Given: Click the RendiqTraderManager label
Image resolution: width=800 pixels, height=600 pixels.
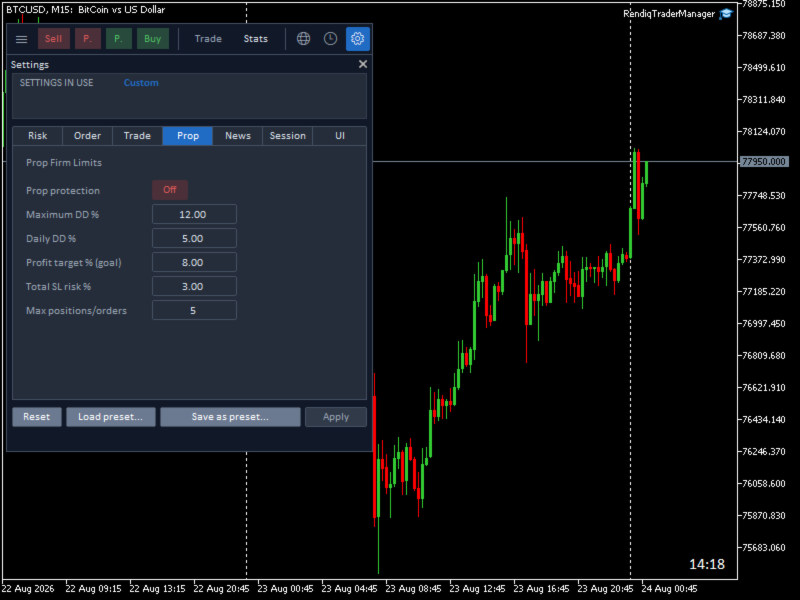Looking at the screenshot, I should tap(669, 14).
